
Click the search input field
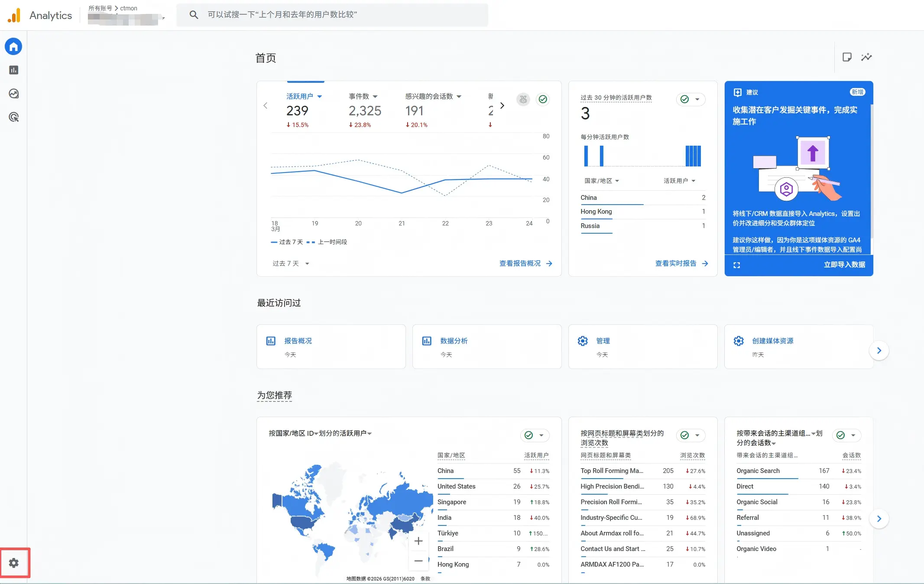(x=332, y=15)
